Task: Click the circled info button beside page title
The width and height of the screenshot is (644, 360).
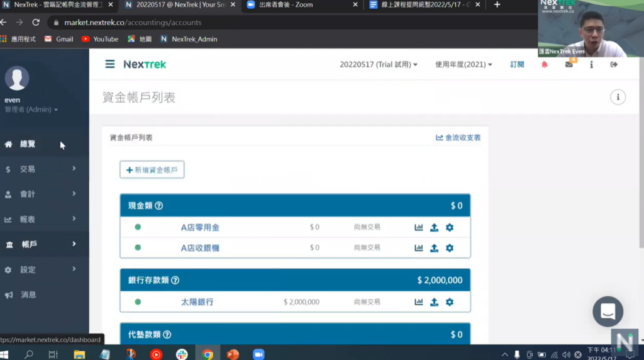Action: pos(618,98)
